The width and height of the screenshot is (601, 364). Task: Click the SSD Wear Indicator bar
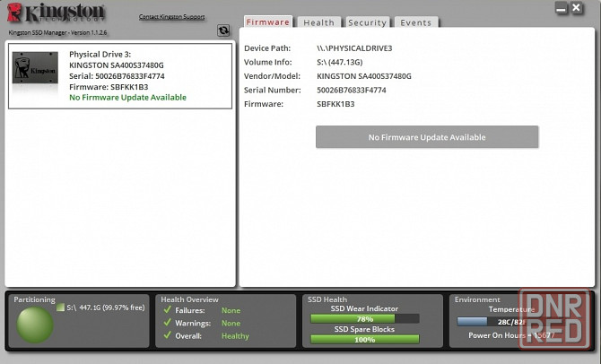point(364,318)
